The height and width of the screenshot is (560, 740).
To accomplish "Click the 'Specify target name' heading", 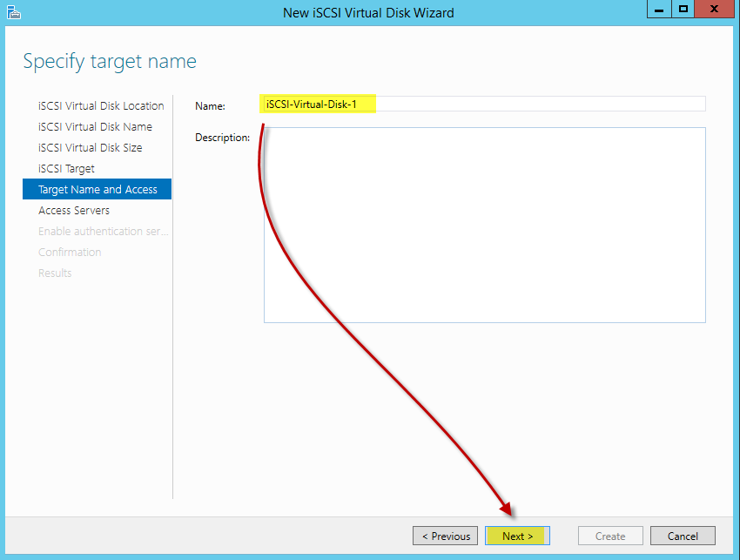I will tap(110, 61).
